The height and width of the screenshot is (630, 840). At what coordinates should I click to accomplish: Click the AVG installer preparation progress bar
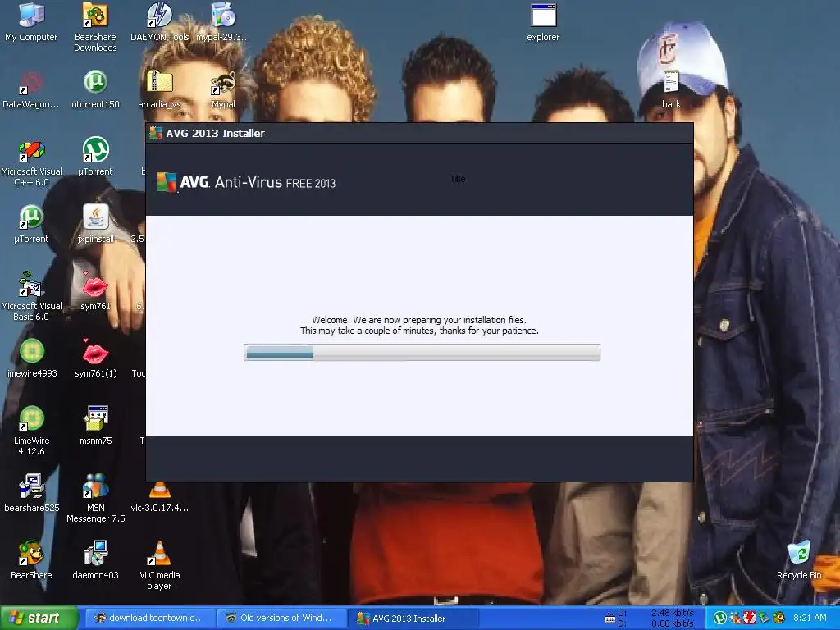coord(422,353)
